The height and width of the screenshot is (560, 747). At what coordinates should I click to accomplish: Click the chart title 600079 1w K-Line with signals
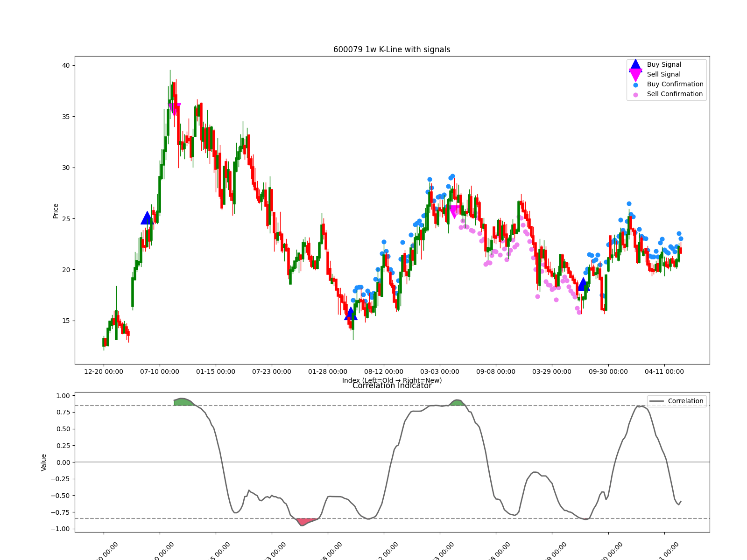[x=392, y=49]
